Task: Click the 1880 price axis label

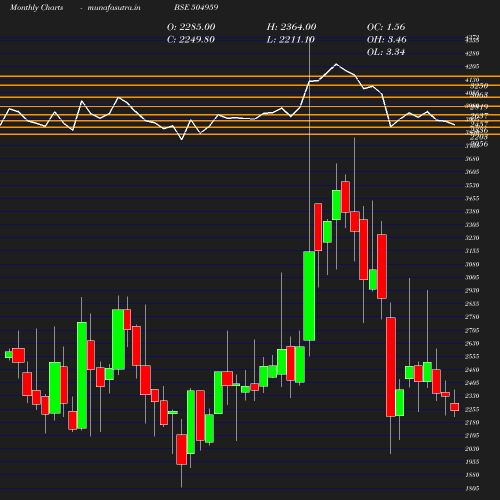Action: coord(472,475)
